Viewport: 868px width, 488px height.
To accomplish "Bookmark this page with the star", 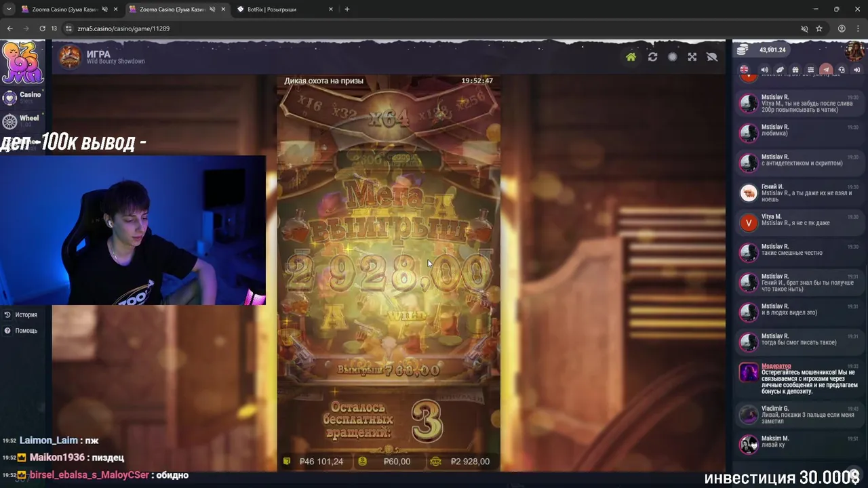I will point(819,28).
